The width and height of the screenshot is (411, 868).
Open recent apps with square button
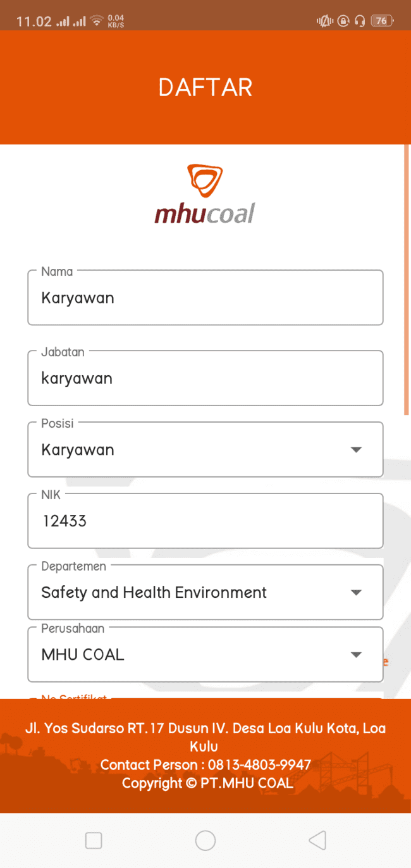(x=94, y=840)
